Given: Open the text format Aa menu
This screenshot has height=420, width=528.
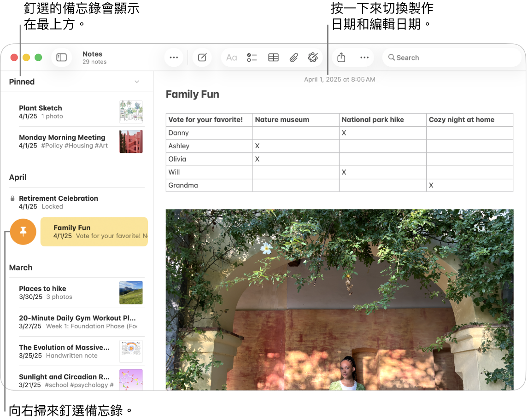Looking at the screenshot, I should pyautogui.click(x=231, y=58).
